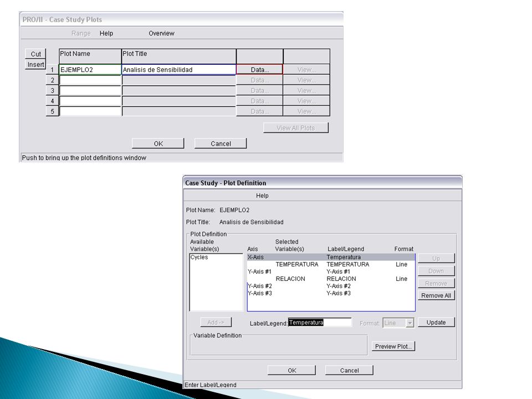532x399 pixels.
Task: Select Plot Name field containing EJEMPLO2
Action: (90, 70)
